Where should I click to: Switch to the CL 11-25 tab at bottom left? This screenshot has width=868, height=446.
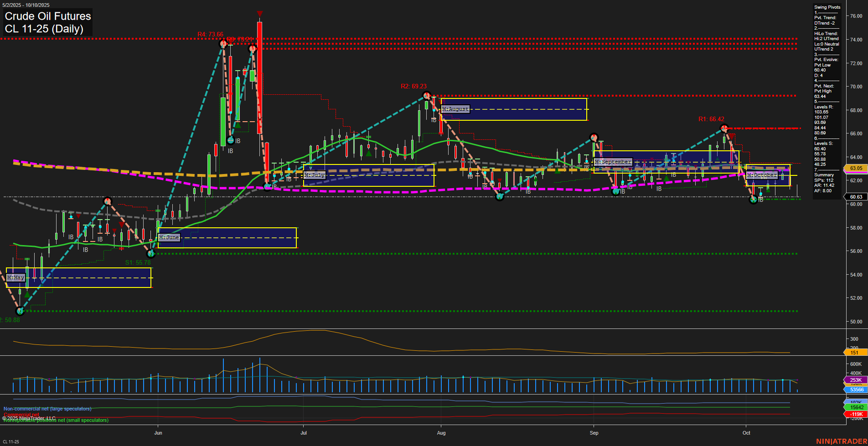click(10, 441)
